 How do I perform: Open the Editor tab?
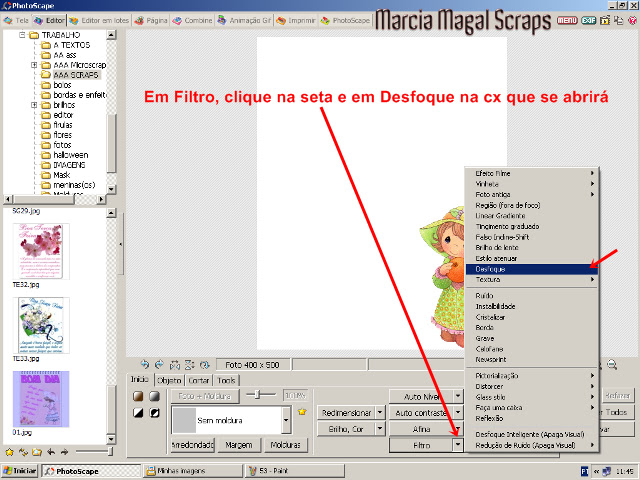(x=49, y=20)
